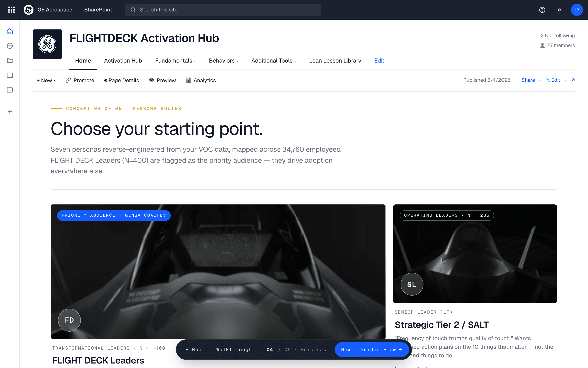This screenshot has height=368, width=588.
Task: Click the plus icon in left rail
Action: [10, 112]
